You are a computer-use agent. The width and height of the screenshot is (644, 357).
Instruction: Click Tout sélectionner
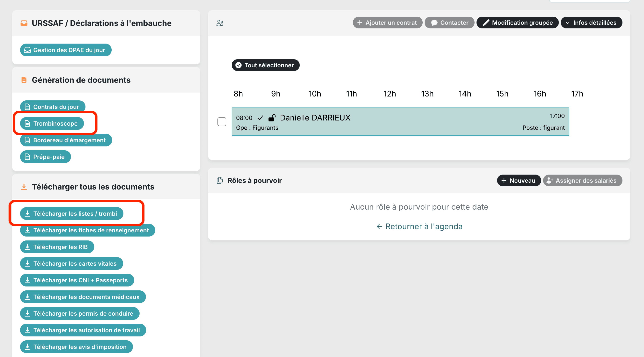coord(265,65)
